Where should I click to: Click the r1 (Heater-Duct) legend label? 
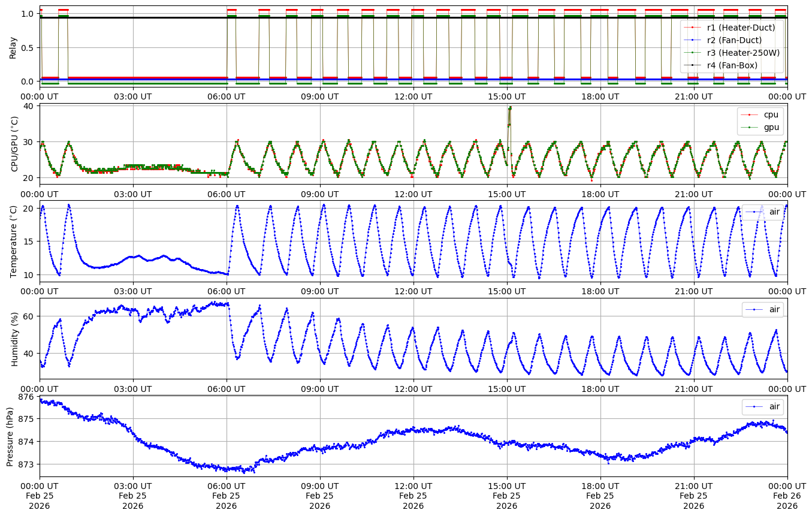741,28
